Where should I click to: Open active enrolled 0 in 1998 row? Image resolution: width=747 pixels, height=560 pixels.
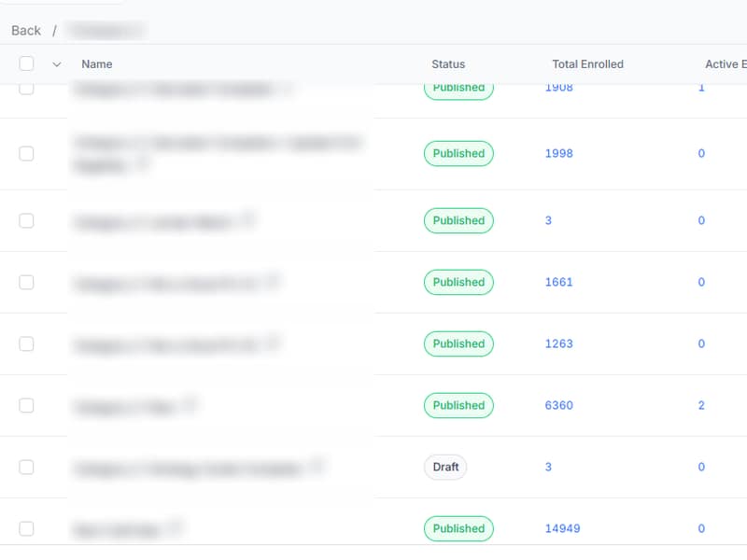click(x=701, y=153)
